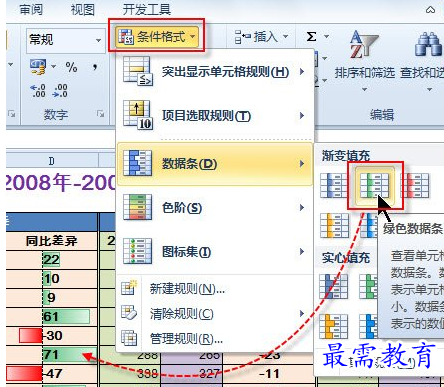Click the AutoSum sigma icon
Viewport: 444px width, 387px height.
point(311,36)
